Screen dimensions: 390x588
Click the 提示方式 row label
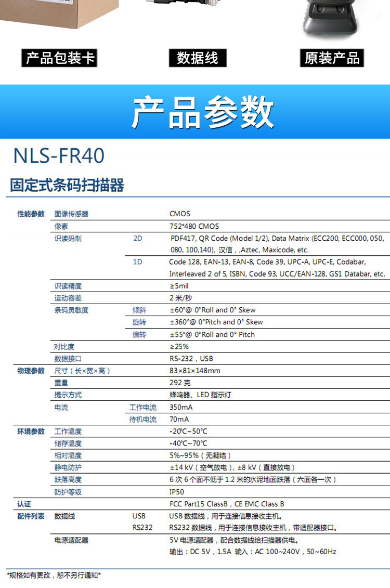(68, 395)
